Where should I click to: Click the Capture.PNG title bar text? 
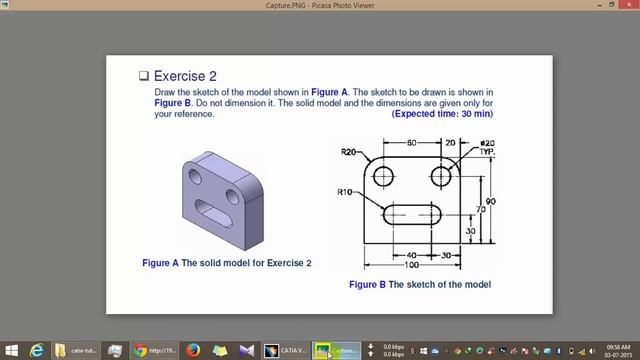click(320, 5)
